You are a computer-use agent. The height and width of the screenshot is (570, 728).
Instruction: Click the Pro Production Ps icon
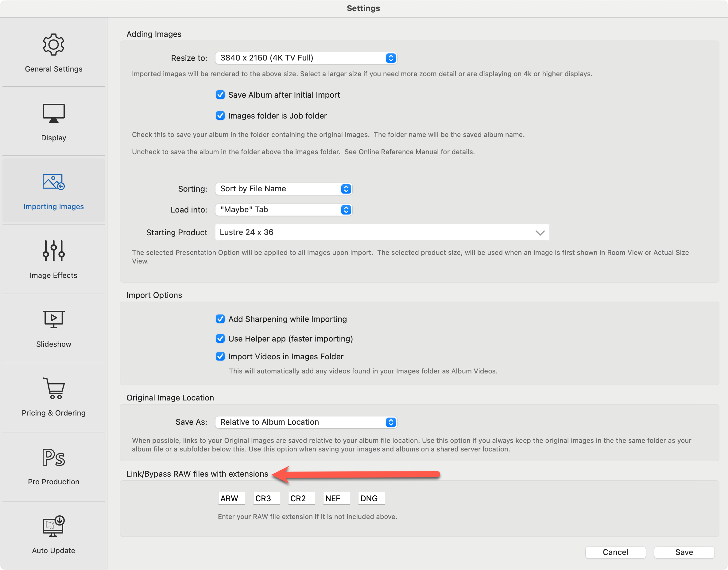(53, 457)
